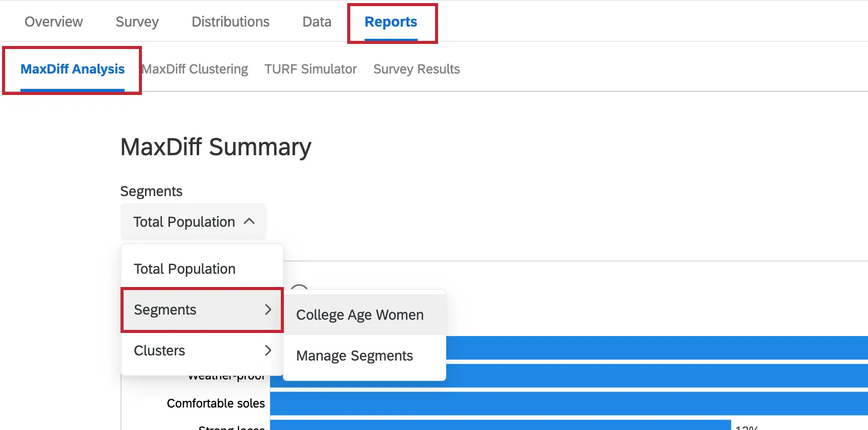
Task: Select the Reports tab
Action: (391, 22)
